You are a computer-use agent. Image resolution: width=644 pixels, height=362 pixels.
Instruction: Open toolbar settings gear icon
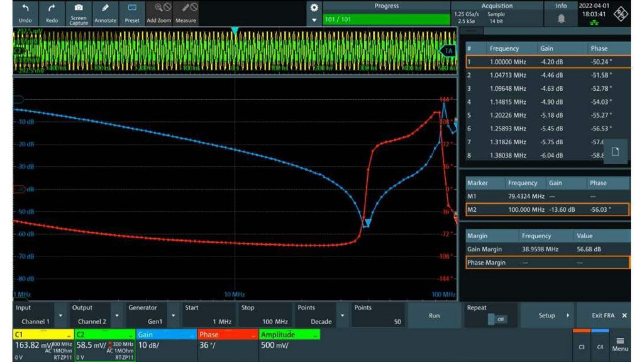[314, 8]
